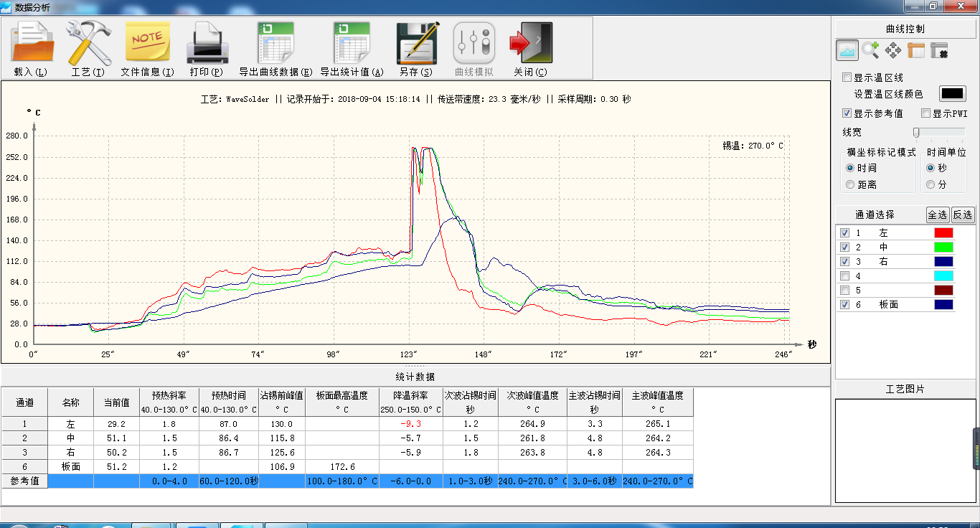
Task: Click the 主波沾锡时间 column header
Action: 594,402
